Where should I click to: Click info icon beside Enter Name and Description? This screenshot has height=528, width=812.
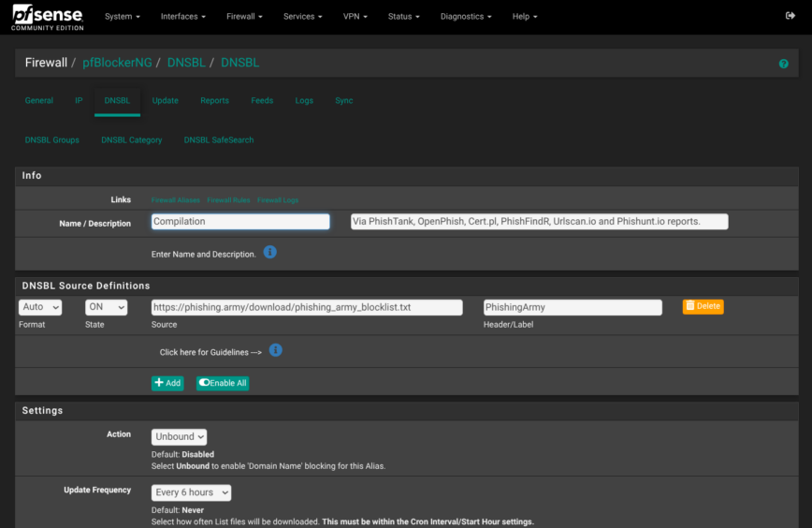click(269, 253)
